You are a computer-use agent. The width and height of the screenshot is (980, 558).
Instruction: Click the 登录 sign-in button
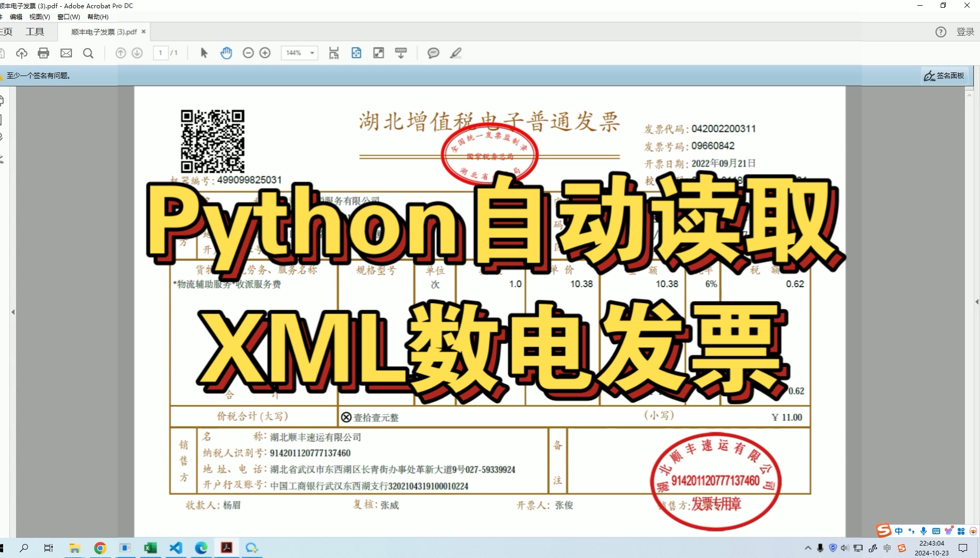[966, 32]
